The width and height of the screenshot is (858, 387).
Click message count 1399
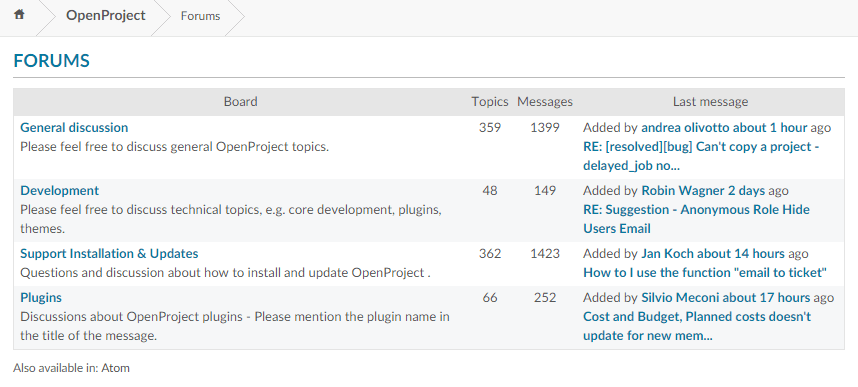tap(545, 128)
